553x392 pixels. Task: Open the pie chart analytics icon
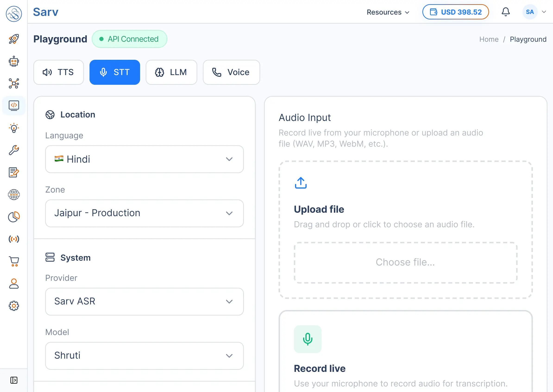(x=14, y=217)
